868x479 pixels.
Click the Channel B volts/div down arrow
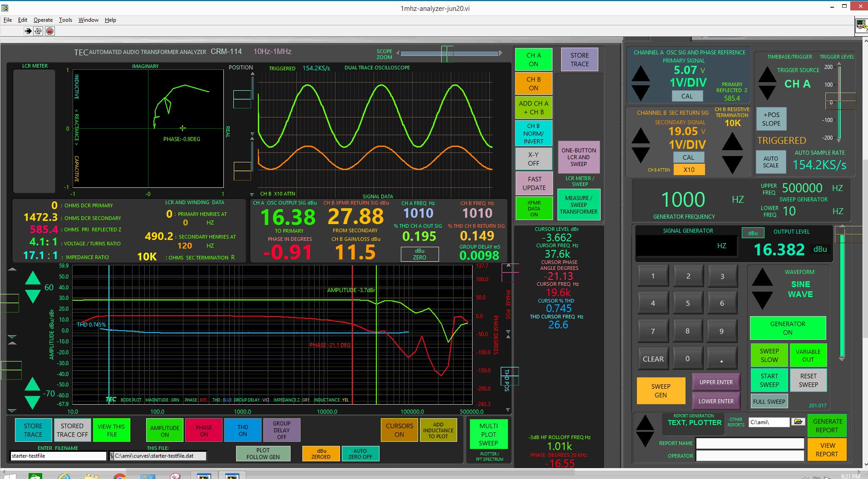click(641, 155)
